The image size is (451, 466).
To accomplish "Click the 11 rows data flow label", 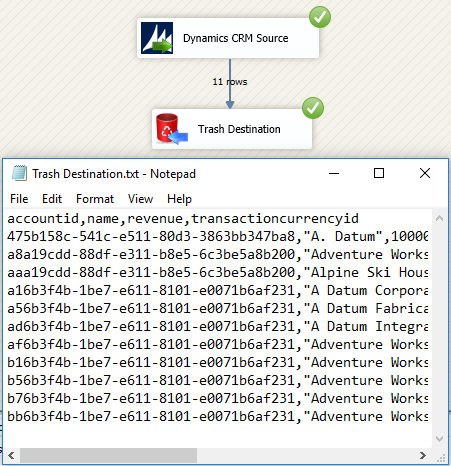I will click(230, 82).
